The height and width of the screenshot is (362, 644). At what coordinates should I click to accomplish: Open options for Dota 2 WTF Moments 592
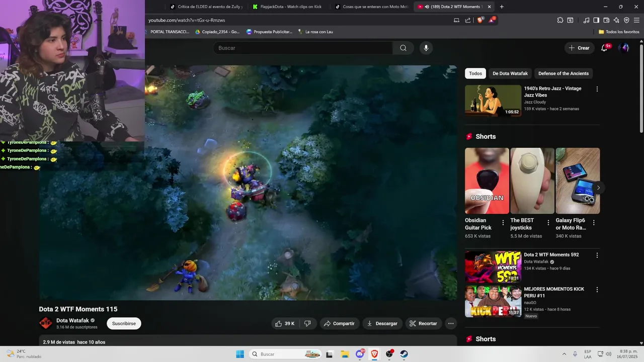pyautogui.click(x=597, y=255)
